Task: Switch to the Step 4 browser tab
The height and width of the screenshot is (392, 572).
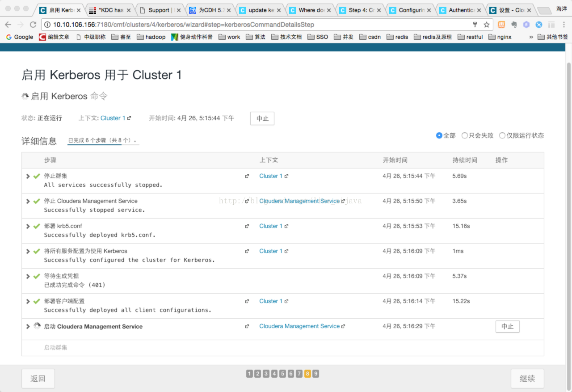Action: (360, 10)
